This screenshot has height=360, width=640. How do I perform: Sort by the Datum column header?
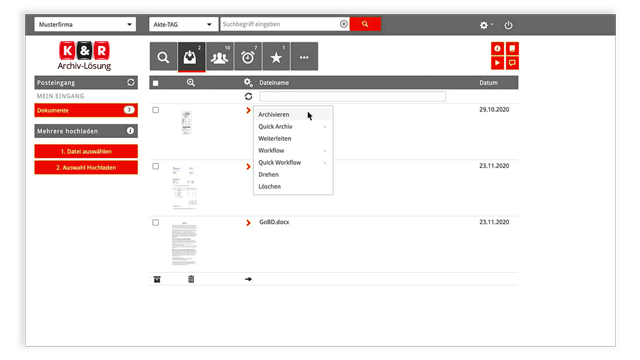[x=488, y=83]
